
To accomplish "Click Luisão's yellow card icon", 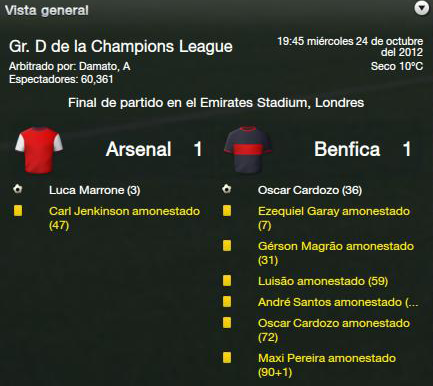I will 227,281.
